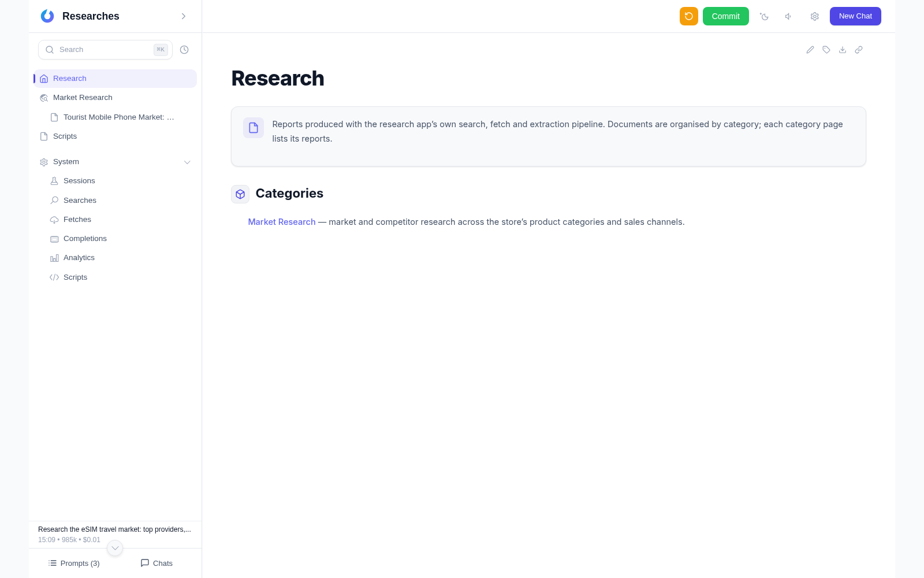This screenshot has height=578, width=924.
Task: Edit the page with the pencil icon
Action: point(810,50)
